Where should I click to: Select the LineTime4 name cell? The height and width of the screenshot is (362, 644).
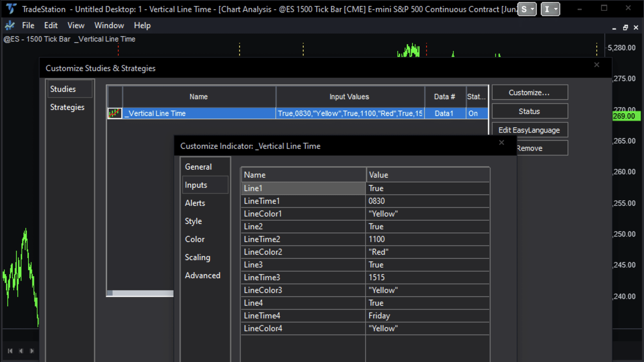coord(303,316)
